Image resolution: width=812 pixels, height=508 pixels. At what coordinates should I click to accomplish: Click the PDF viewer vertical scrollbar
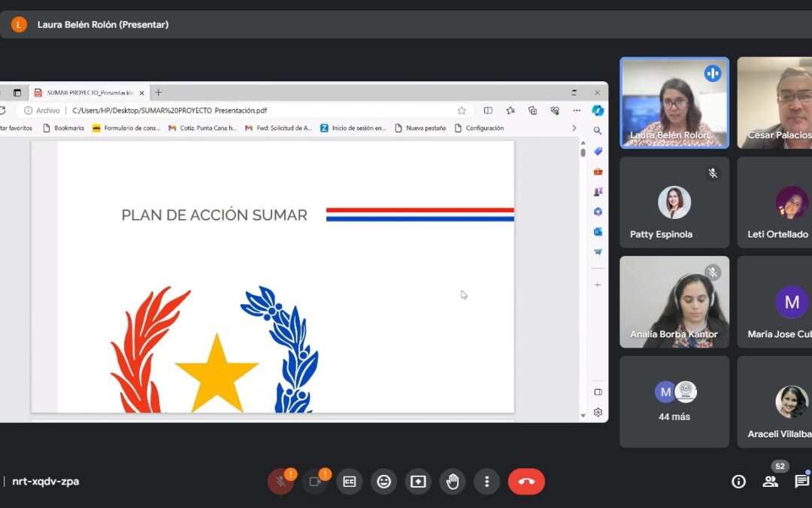[583, 278]
